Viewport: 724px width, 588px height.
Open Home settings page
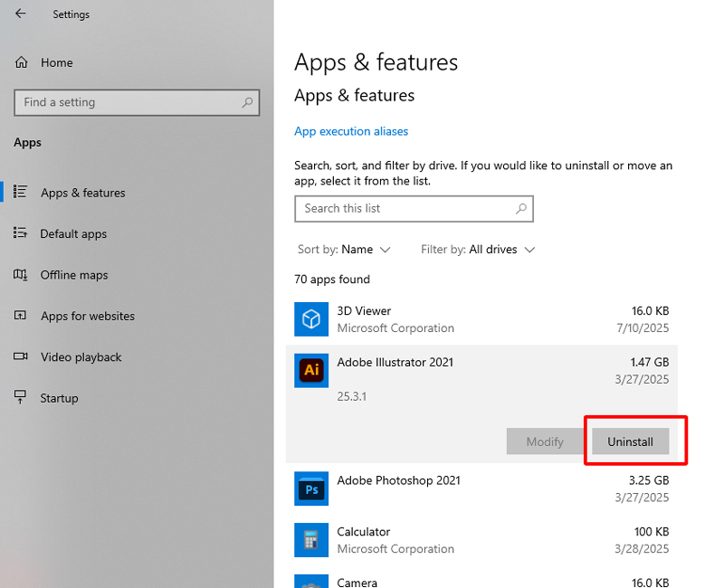point(56,62)
